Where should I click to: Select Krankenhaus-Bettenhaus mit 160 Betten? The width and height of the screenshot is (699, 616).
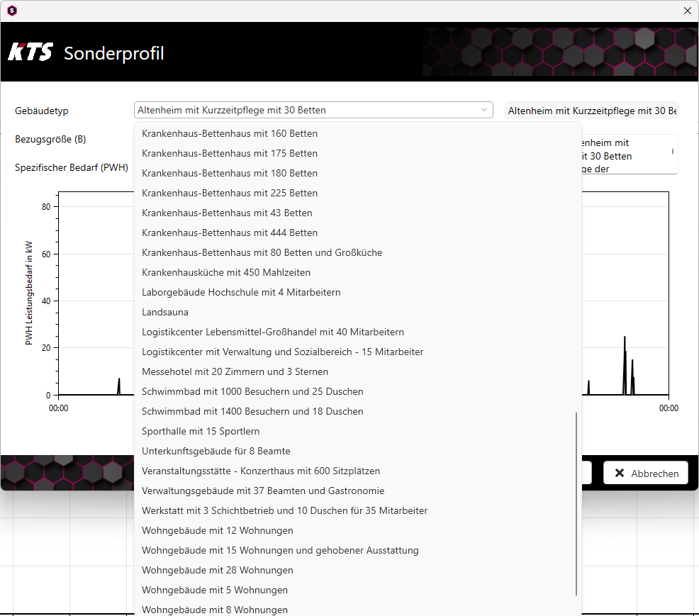click(358, 134)
